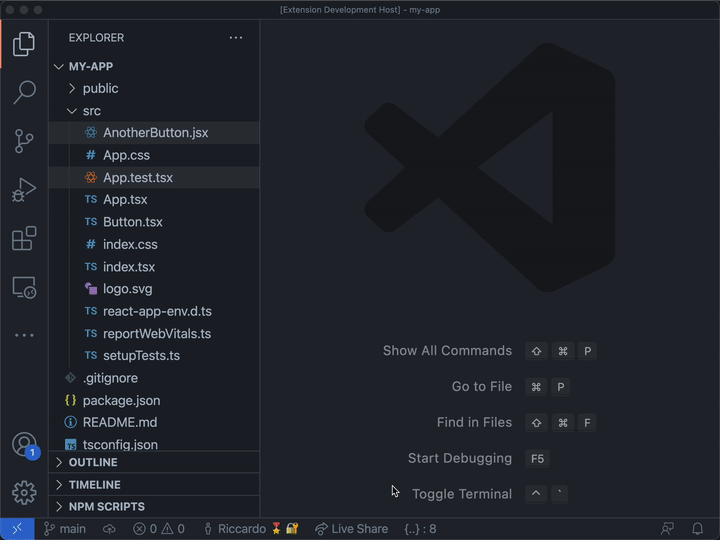
Task: Click the Riccardo status bar item
Action: click(x=251, y=529)
